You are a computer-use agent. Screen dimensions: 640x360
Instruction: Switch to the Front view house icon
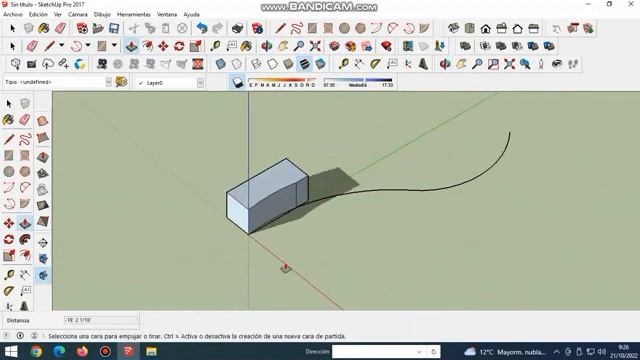coord(485,28)
